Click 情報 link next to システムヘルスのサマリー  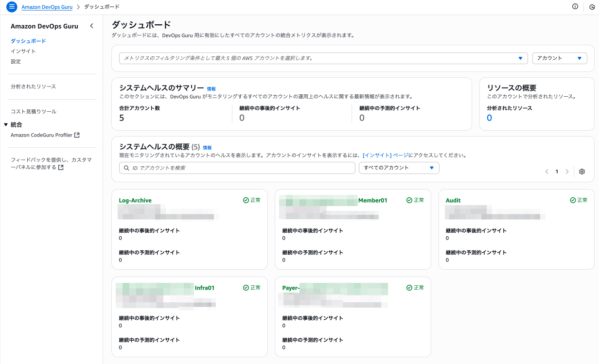click(x=211, y=89)
